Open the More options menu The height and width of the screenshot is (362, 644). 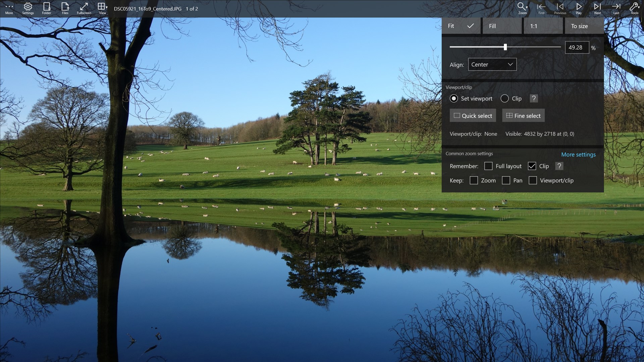9,8
